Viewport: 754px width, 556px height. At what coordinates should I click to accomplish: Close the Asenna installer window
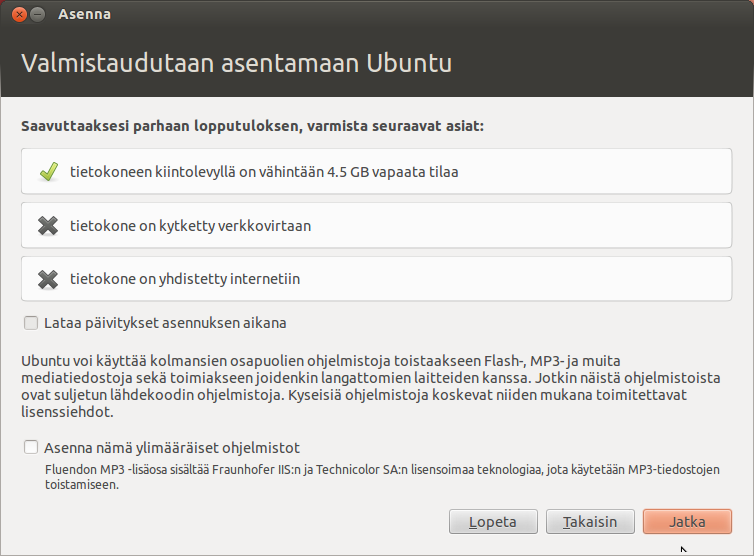[x=19, y=14]
